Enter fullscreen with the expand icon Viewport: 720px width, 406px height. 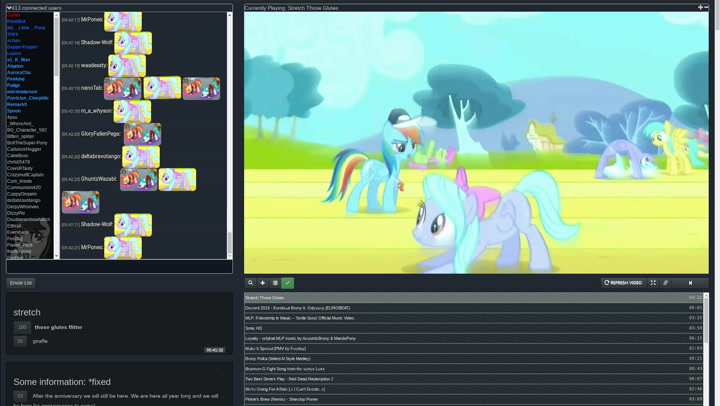coord(653,283)
